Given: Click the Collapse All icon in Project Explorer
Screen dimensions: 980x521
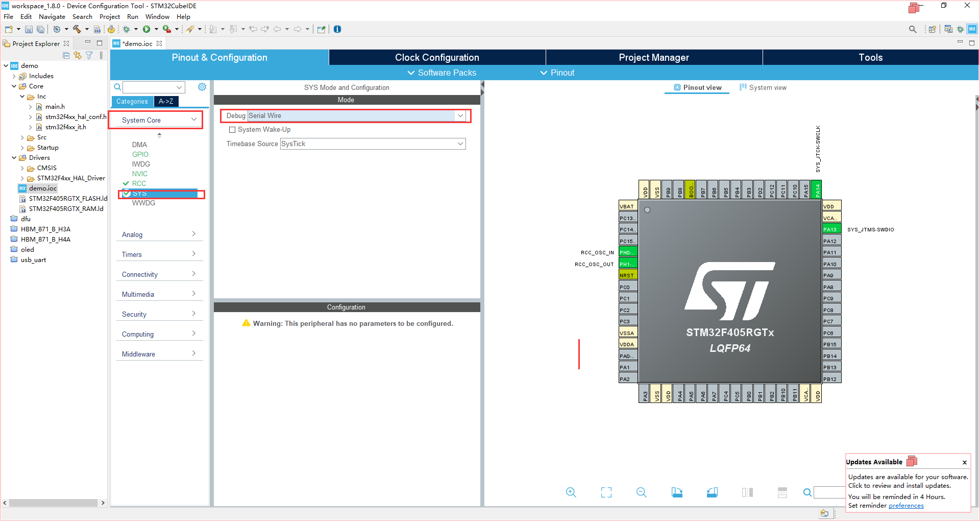Looking at the screenshot, I should coord(66,55).
